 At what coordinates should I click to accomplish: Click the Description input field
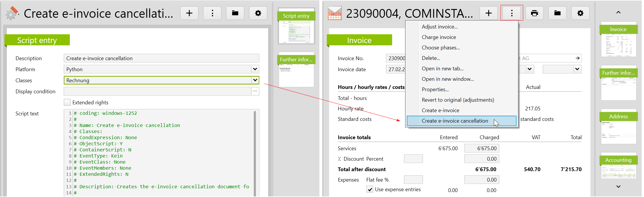click(161, 58)
